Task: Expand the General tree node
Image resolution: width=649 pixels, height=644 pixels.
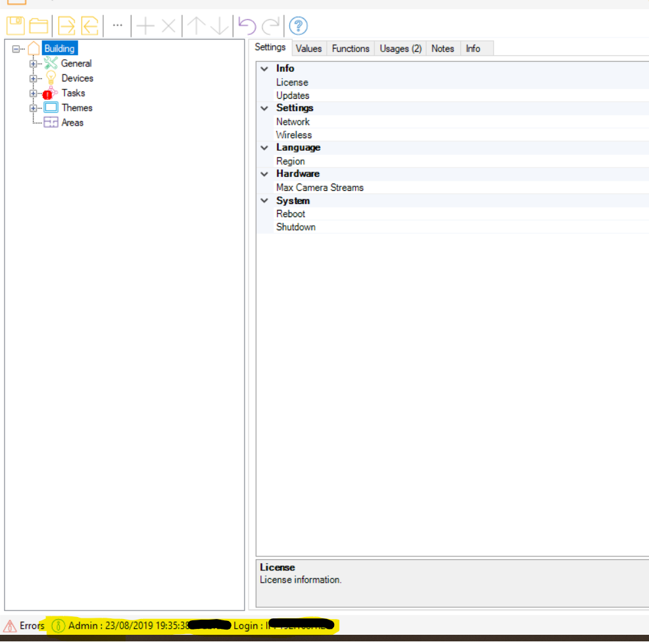Action: point(33,64)
